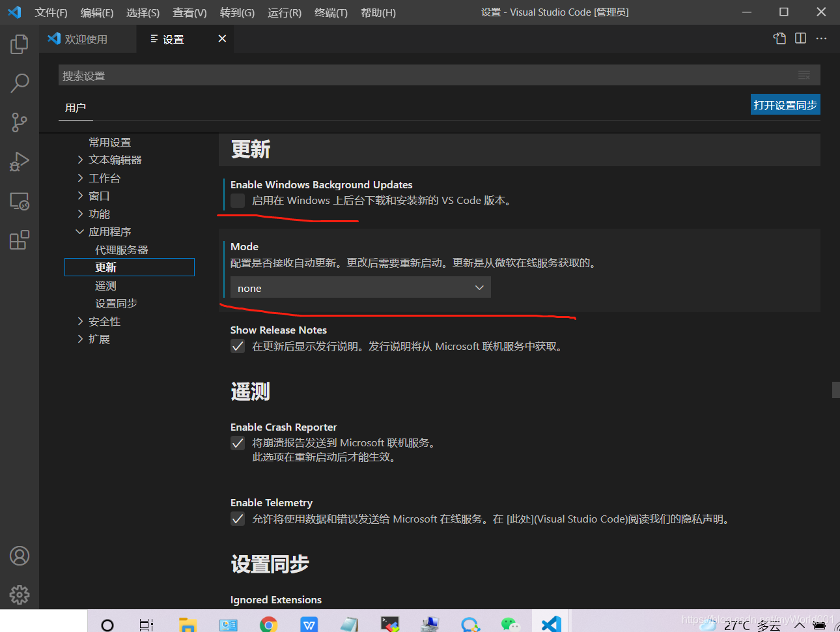Click Open Settings (JSON) icon
This screenshot has height=632, width=840.
point(779,38)
